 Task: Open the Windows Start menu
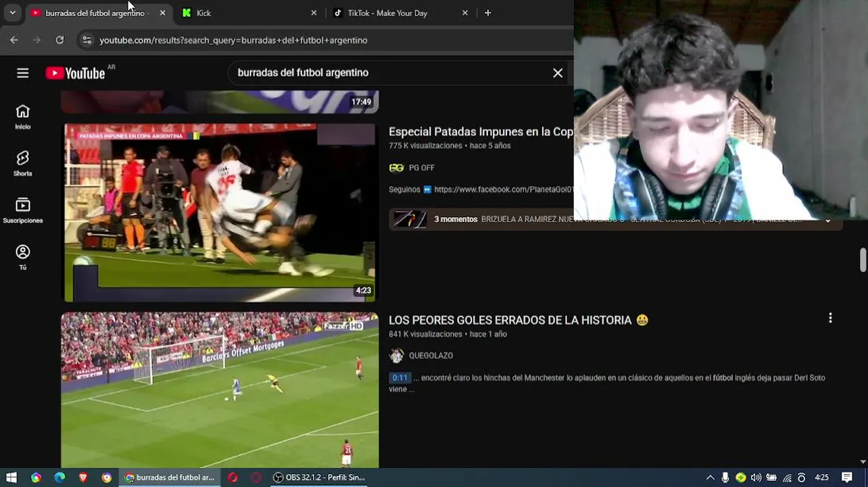pyautogui.click(x=11, y=478)
